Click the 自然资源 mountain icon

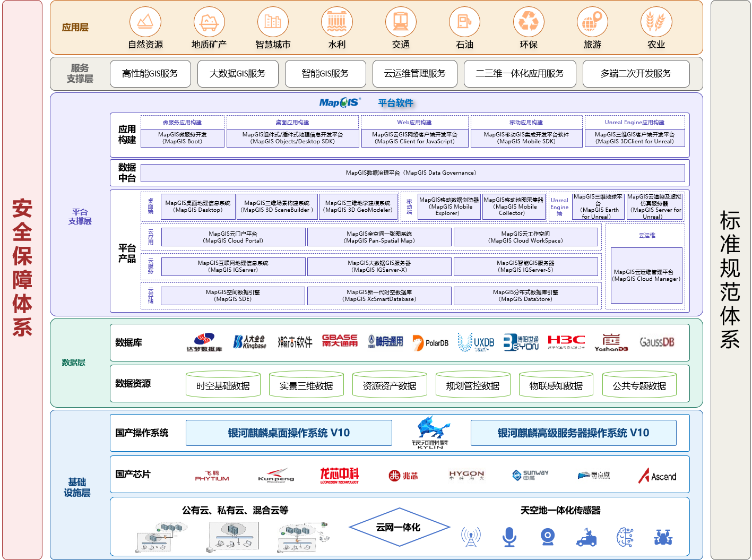coord(145,22)
